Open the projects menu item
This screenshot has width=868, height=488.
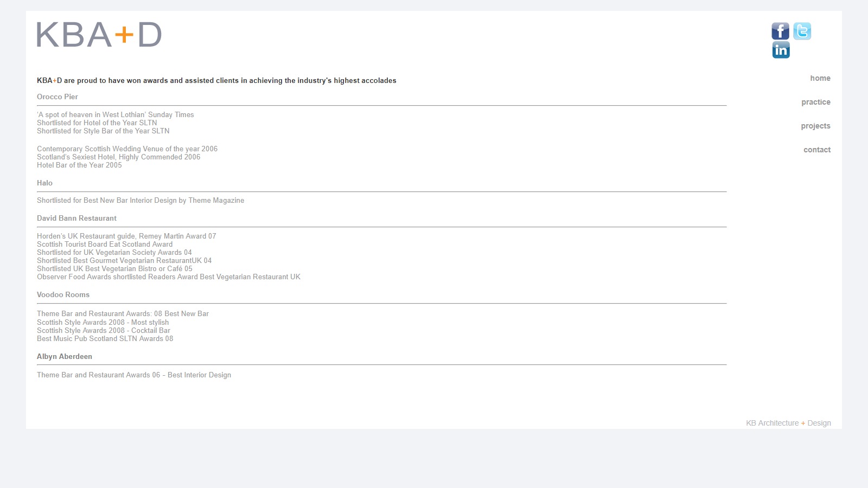tap(815, 126)
